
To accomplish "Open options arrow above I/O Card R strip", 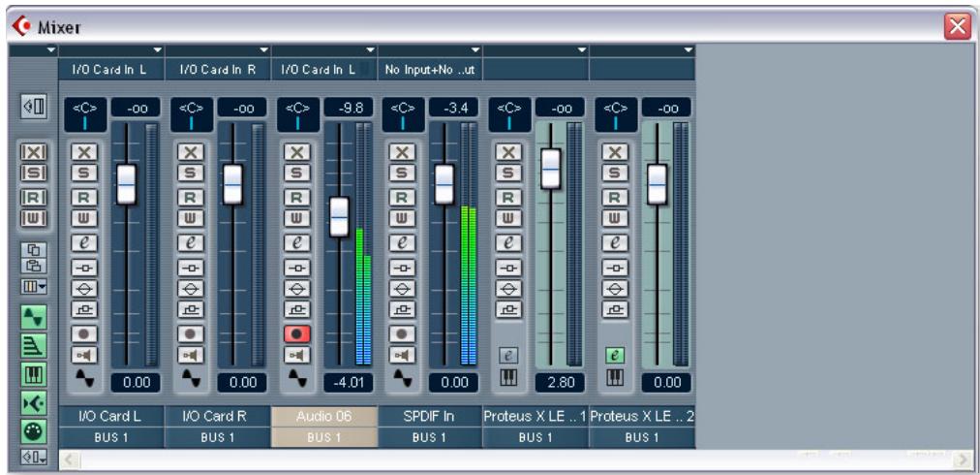I will 263,49.
